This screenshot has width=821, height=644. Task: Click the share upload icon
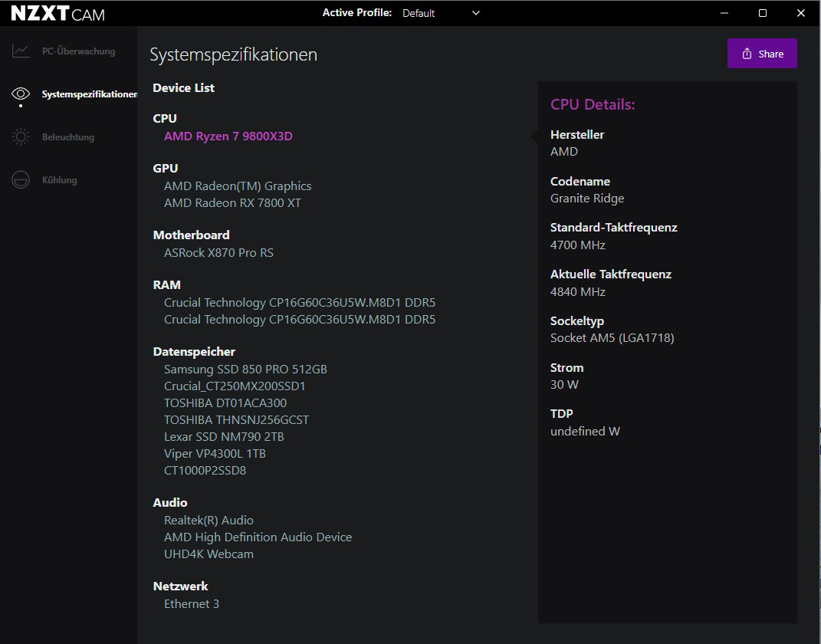(747, 54)
